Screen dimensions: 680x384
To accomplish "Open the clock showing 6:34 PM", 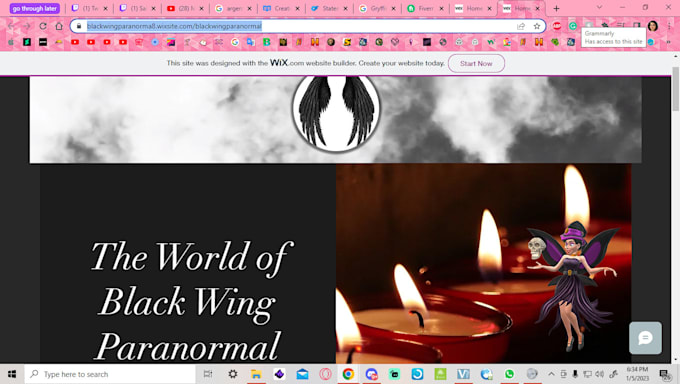I will tap(638, 374).
